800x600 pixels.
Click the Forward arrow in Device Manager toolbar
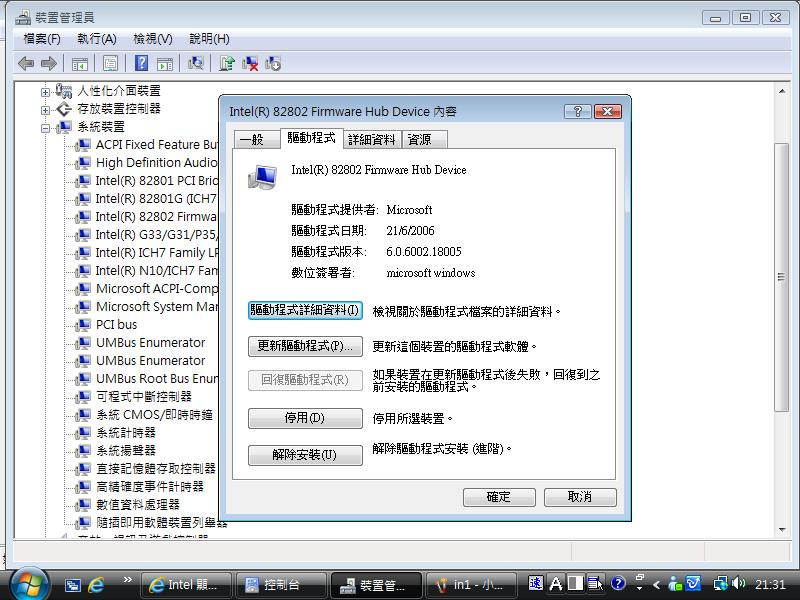point(49,64)
